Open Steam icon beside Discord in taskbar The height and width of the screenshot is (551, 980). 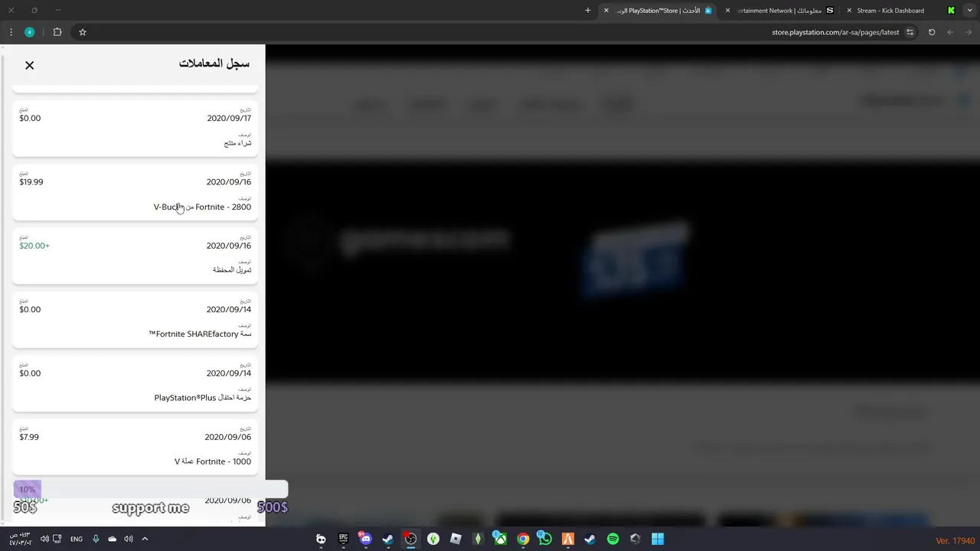(388, 539)
